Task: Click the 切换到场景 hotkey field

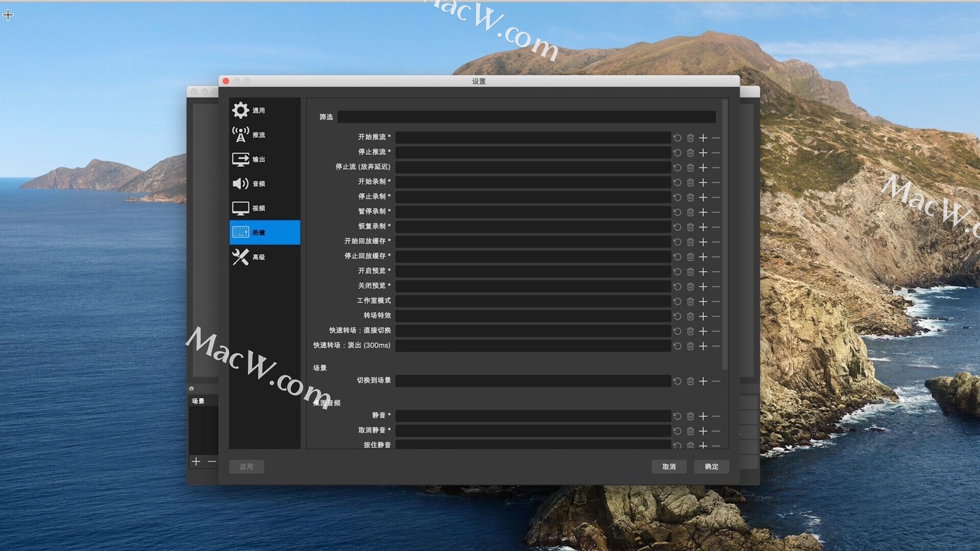Action: [x=533, y=381]
